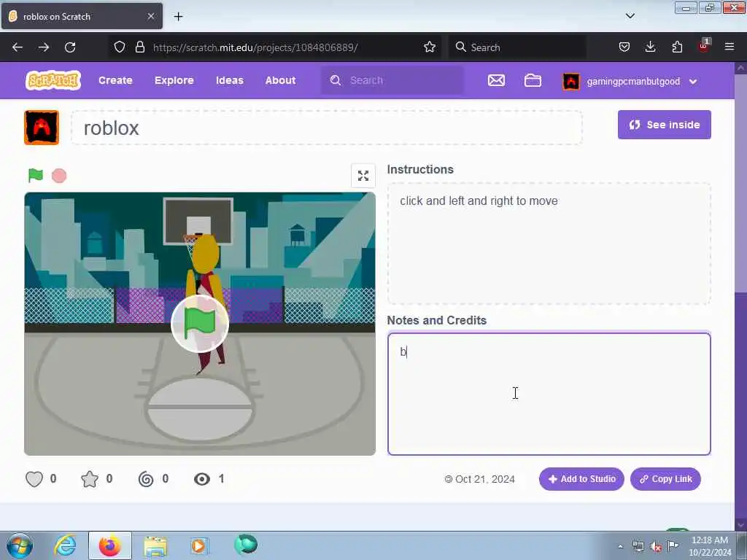Viewport: 747px width, 560px height.
Task: Click the green flag above the stage
Action: (x=36, y=175)
